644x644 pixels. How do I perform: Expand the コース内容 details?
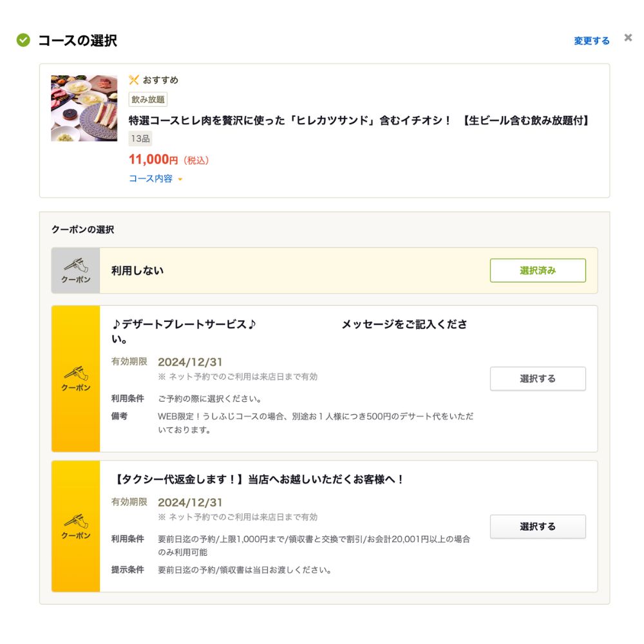(151, 179)
